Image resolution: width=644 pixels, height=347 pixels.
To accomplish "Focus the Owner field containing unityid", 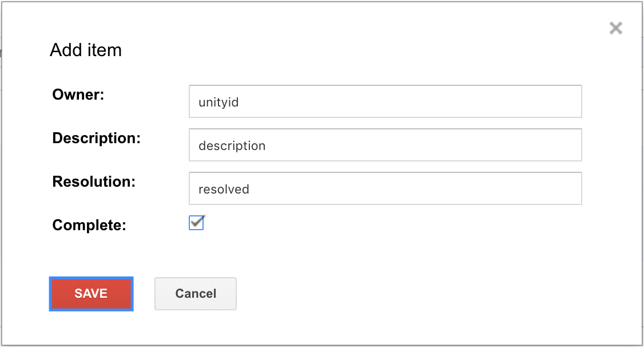I will tap(385, 101).
